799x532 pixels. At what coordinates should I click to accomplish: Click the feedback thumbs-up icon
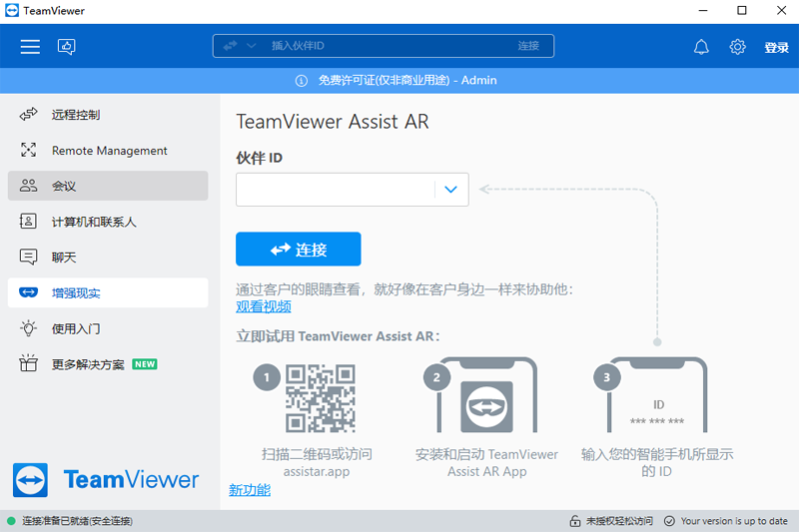66,46
